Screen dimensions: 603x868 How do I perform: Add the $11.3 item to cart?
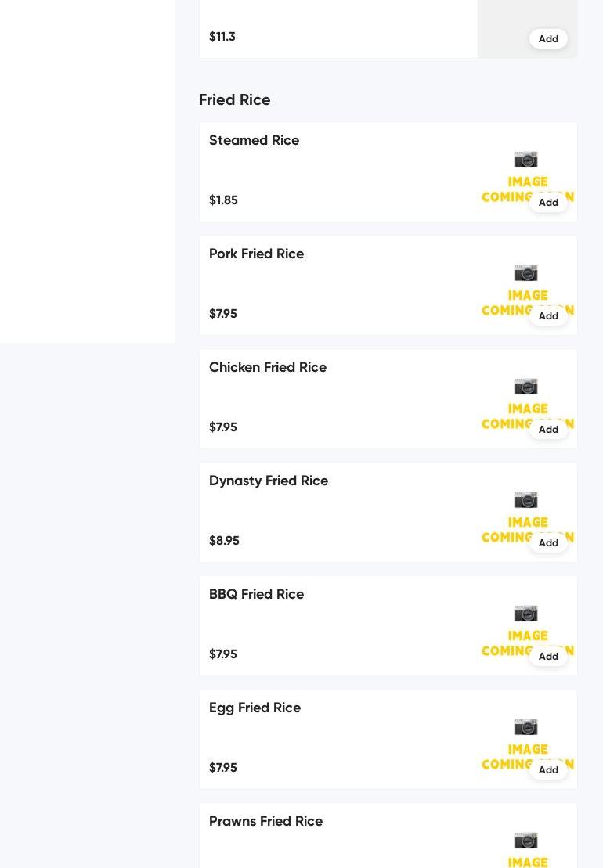point(548,39)
